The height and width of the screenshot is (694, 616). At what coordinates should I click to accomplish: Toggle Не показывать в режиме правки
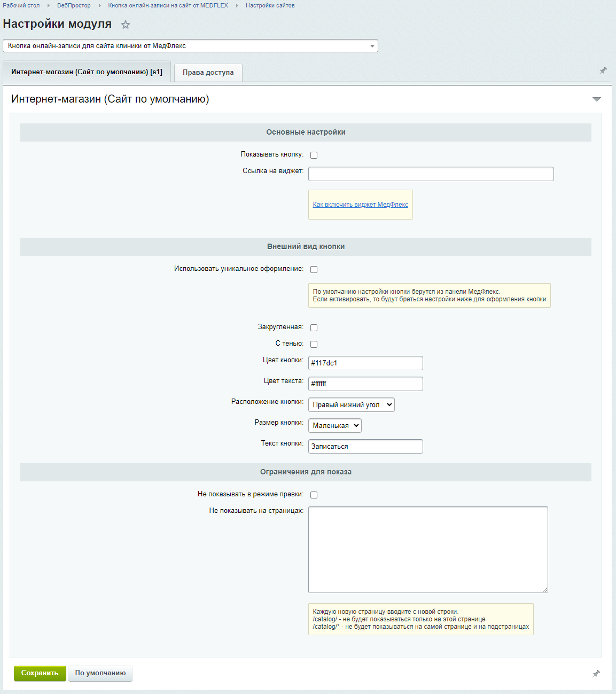click(x=314, y=495)
